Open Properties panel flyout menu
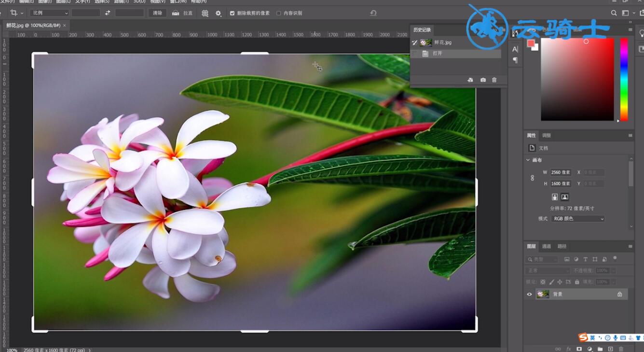 [630, 136]
